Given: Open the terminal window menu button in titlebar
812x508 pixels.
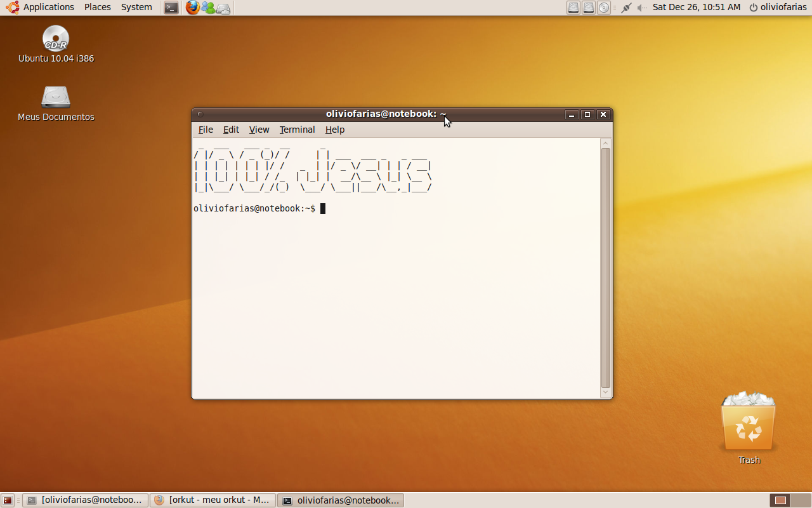Looking at the screenshot, I should (x=200, y=114).
